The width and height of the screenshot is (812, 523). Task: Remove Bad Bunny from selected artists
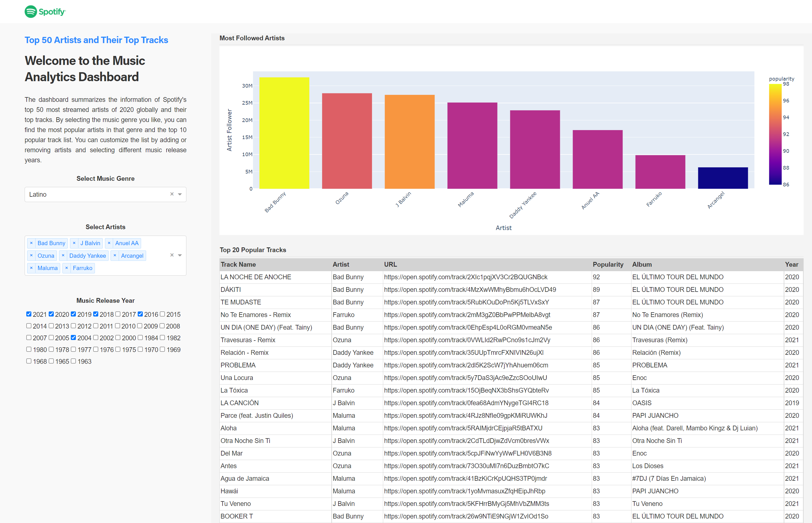[x=32, y=243]
